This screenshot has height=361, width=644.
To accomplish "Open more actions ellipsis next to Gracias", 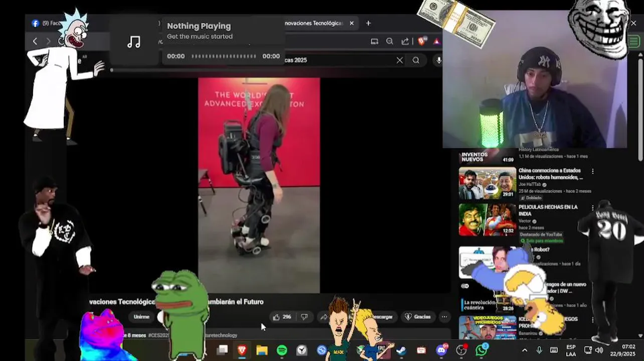I will click(x=444, y=317).
